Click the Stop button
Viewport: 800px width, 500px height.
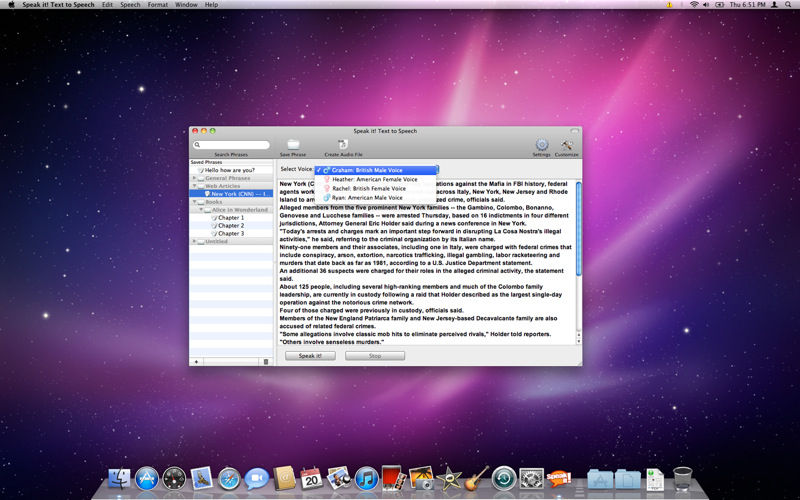pyautogui.click(x=375, y=356)
